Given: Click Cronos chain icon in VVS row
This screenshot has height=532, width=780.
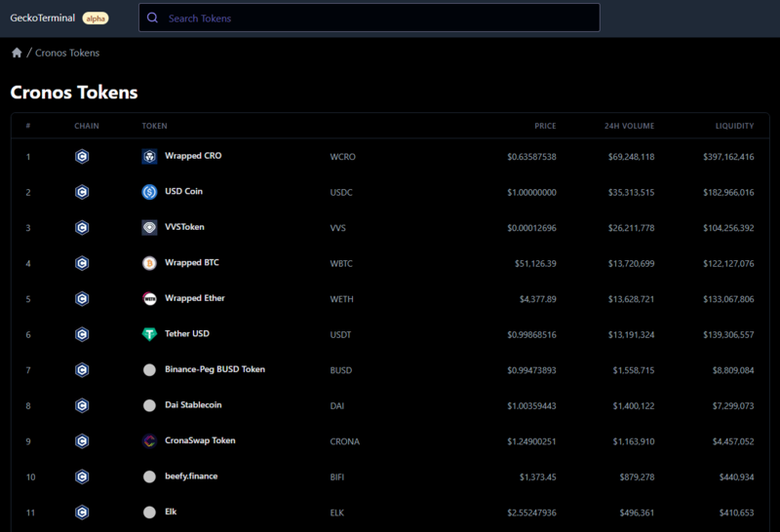Looking at the screenshot, I should click(x=82, y=228).
